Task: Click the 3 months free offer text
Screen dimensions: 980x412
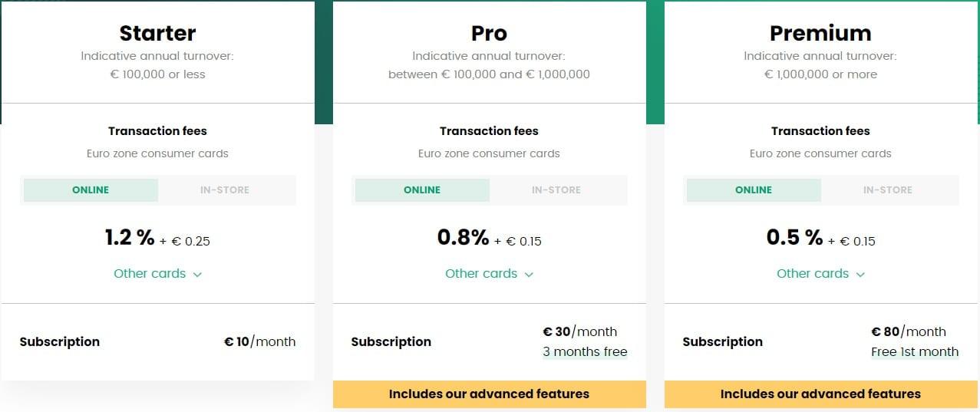Action: [585, 352]
